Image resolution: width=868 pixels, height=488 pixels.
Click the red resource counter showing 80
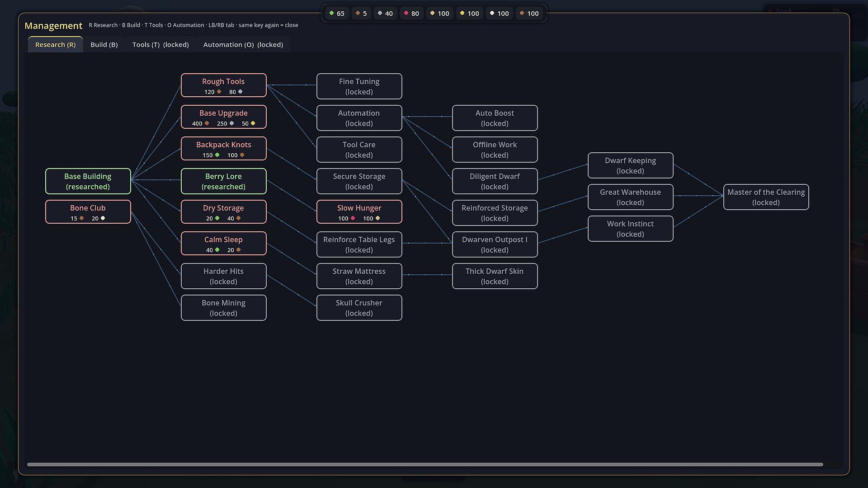411,14
